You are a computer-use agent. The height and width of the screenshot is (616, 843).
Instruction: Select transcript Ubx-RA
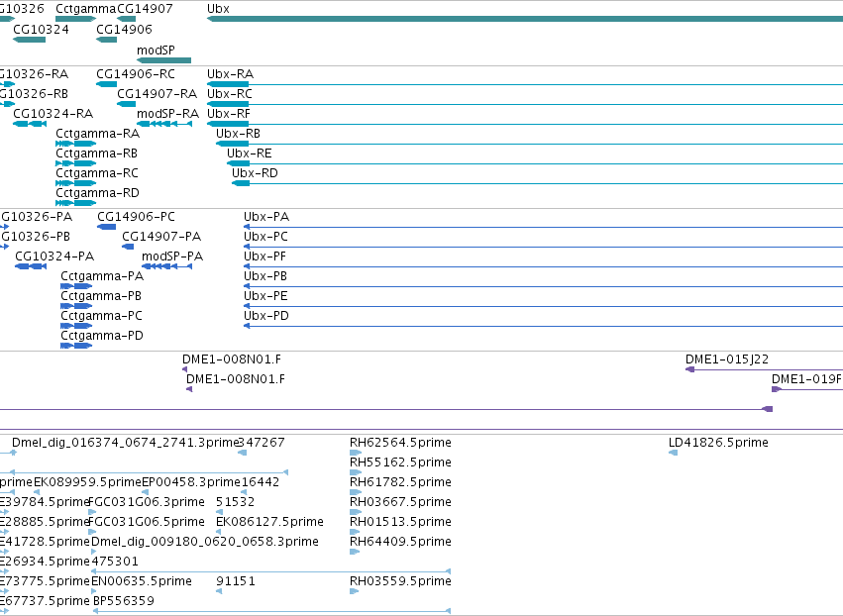[230, 73]
